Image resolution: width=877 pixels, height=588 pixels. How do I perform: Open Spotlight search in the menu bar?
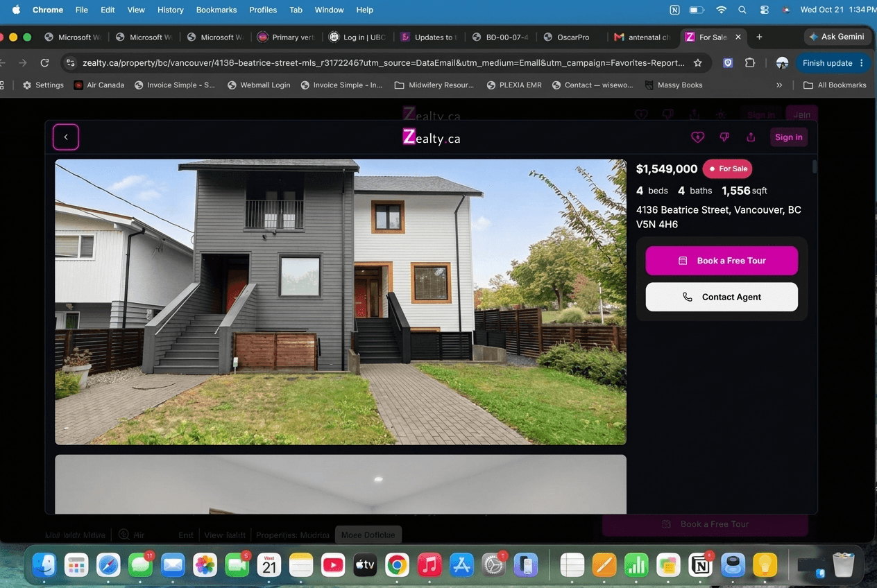742,10
